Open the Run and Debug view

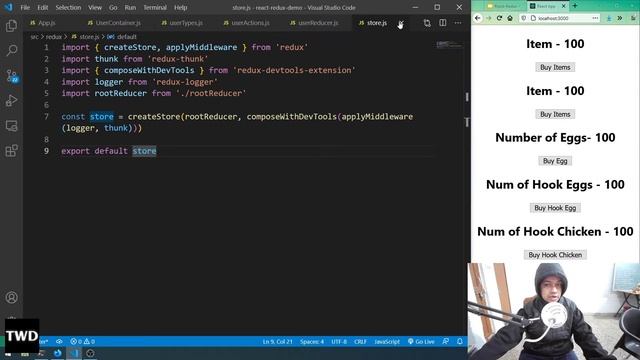pyautogui.click(x=11, y=100)
